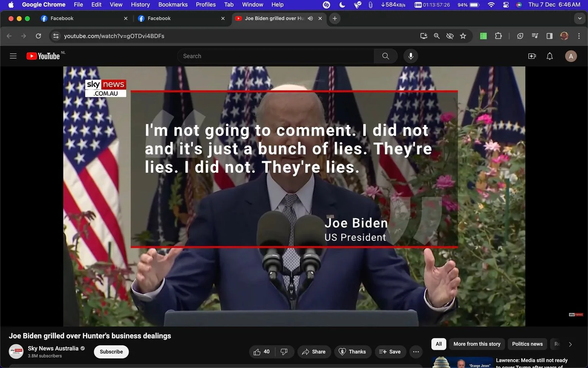The height and width of the screenshot is (368, 588).
Task: Open the Create video camera icon
Action: [x=532, y=56]
